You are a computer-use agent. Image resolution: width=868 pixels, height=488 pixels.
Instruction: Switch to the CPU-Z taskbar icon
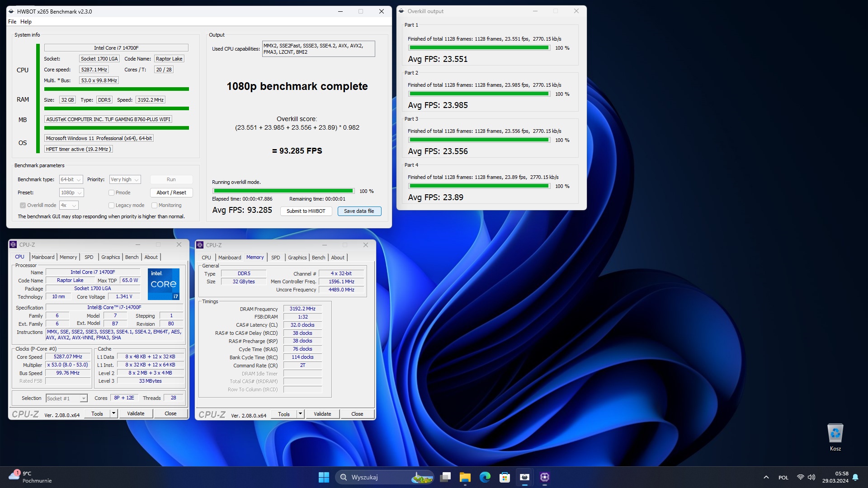pyautogui.click(x=544, y=477)
